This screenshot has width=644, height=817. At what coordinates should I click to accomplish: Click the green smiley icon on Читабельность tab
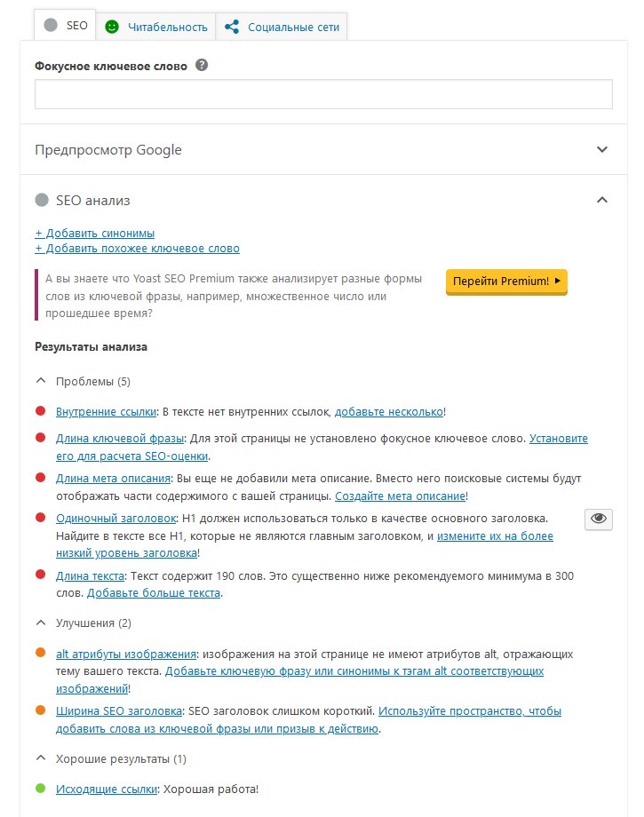[x=111, y=27]
